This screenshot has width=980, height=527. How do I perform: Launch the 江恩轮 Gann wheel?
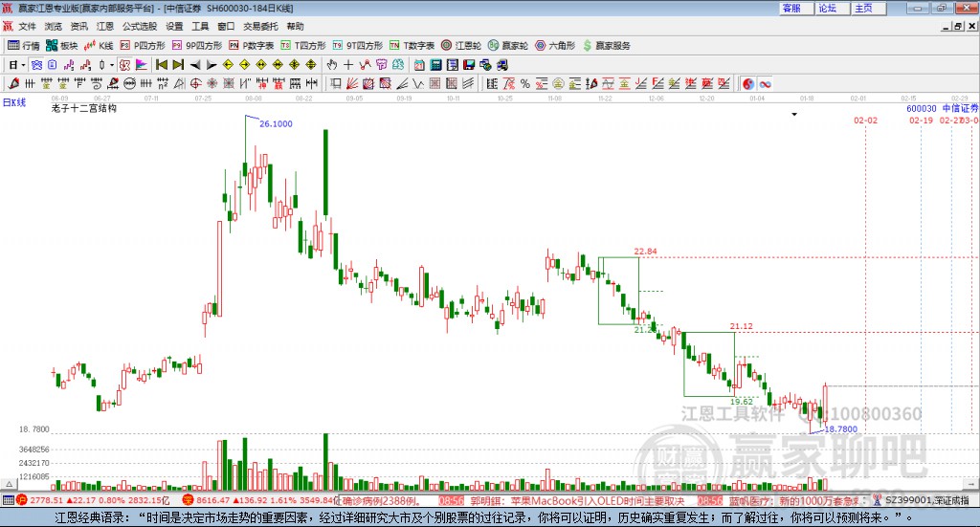click(x=461, y=46)
